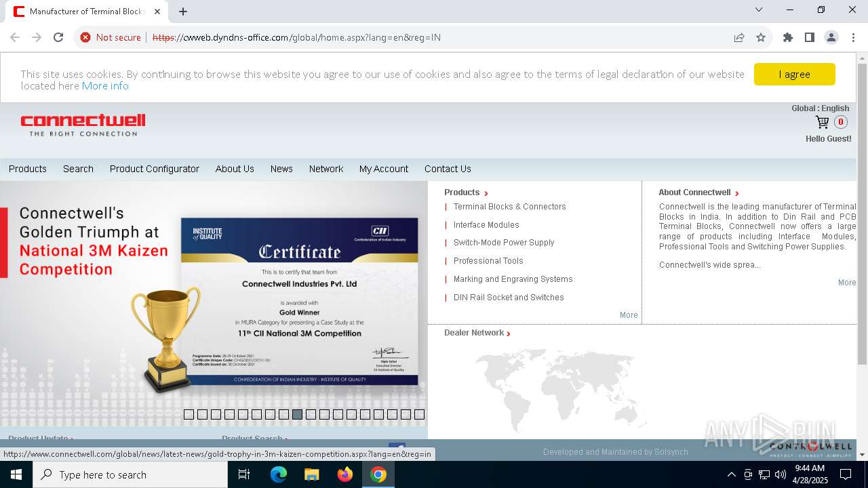Click the cart item count badge
This screenshot has width=868, height=488.
coord(841,122)
